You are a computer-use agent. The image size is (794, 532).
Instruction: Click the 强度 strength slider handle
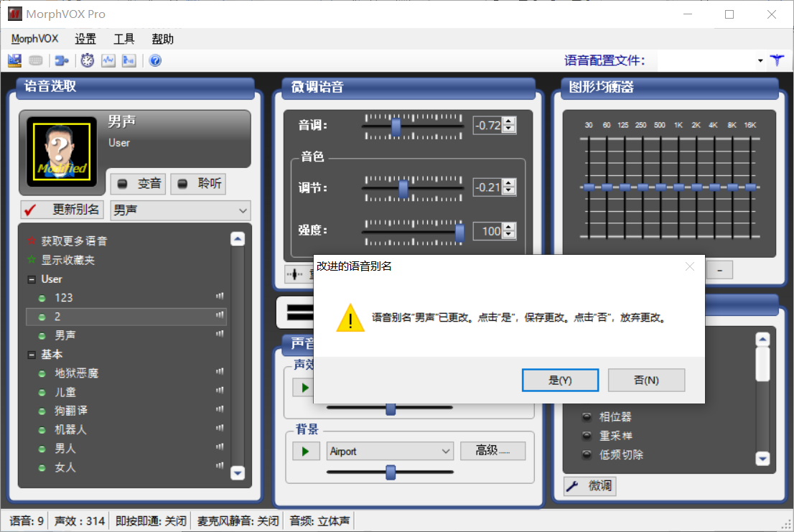pos(459,233)
